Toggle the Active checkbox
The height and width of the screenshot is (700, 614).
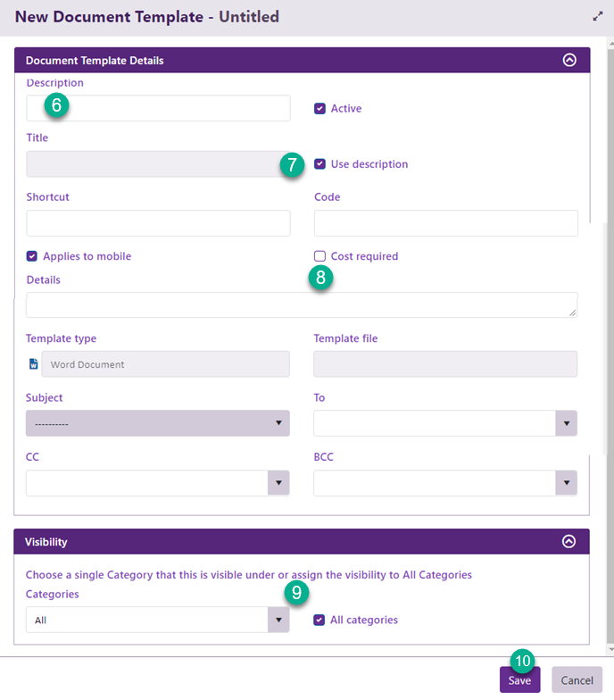click(319, 109)
